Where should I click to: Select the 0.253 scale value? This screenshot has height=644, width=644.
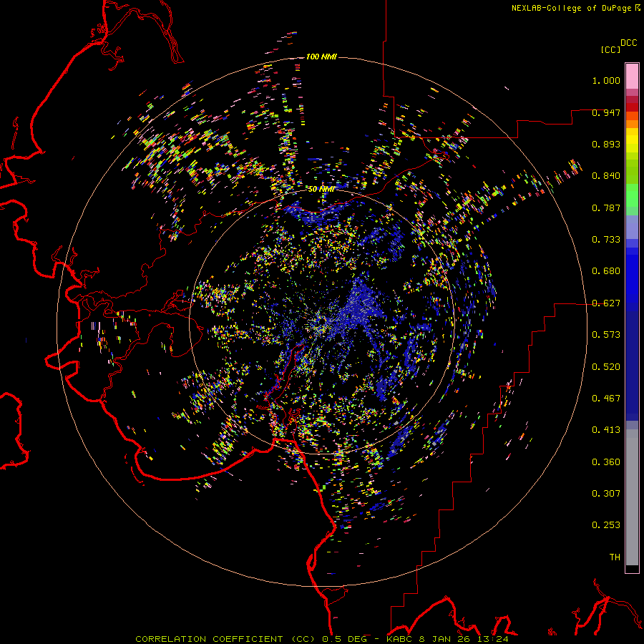pyautogui.click(x=606, y=525)
